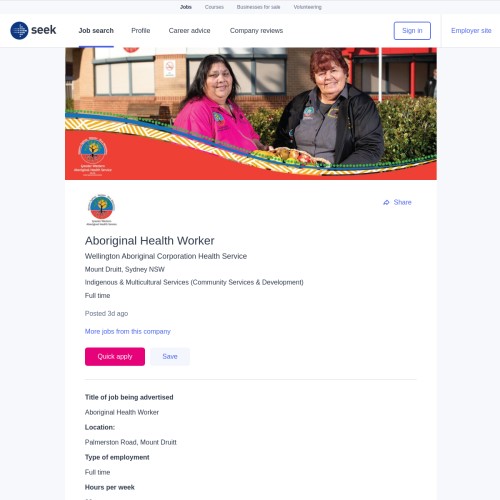Open Company reviews page
The image size is (500, 500).
pyautogui.click(x=256, y=31)
